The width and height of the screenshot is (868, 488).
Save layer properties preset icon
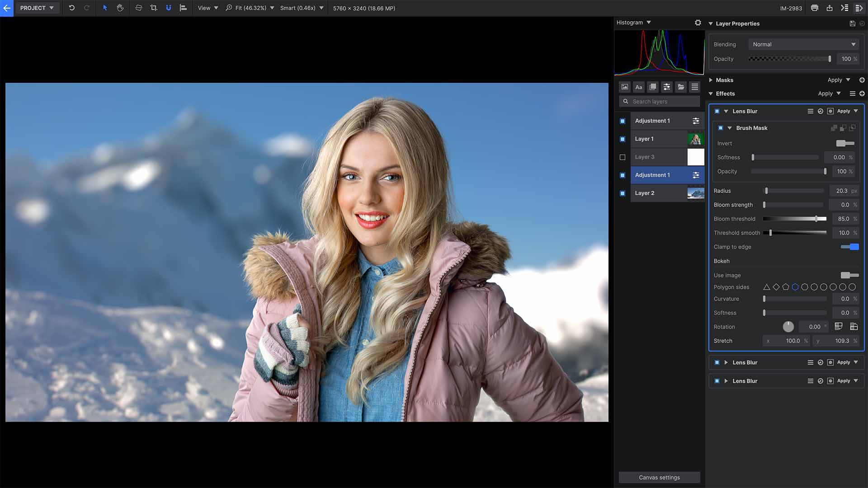pyautogui.click(x=853, y=23)
